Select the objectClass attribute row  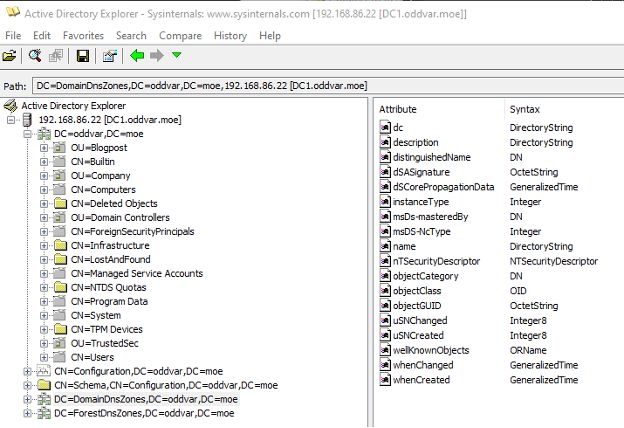417,291
